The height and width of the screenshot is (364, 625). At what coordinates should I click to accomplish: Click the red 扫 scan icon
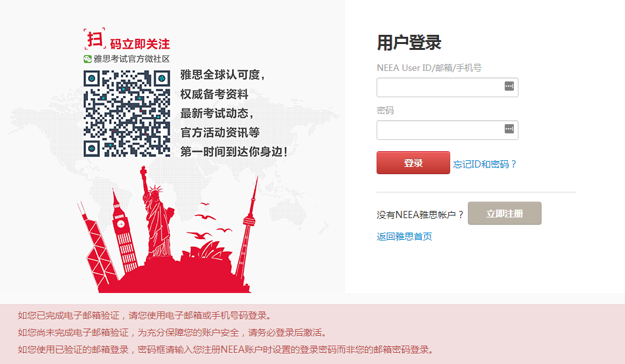pyautogui.click(x=94, y=39)
